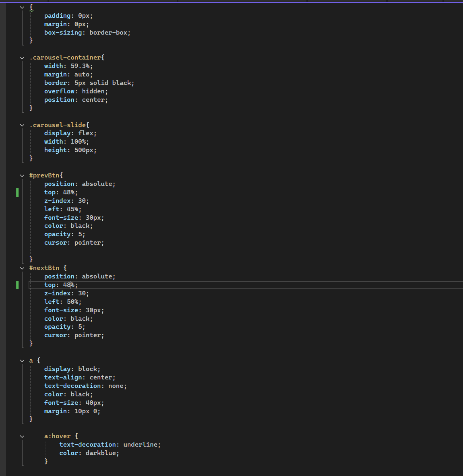Collapse the universal selector rule block
463x476 pixels.
[22, 7]
